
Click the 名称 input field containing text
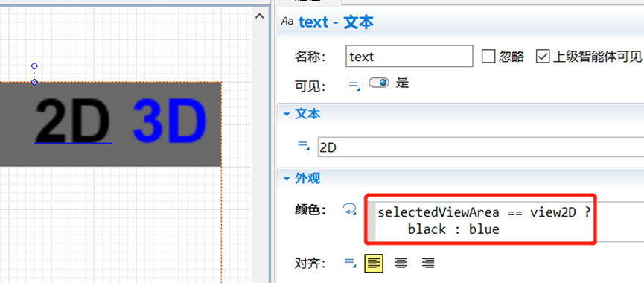click(x=409, y=57)
